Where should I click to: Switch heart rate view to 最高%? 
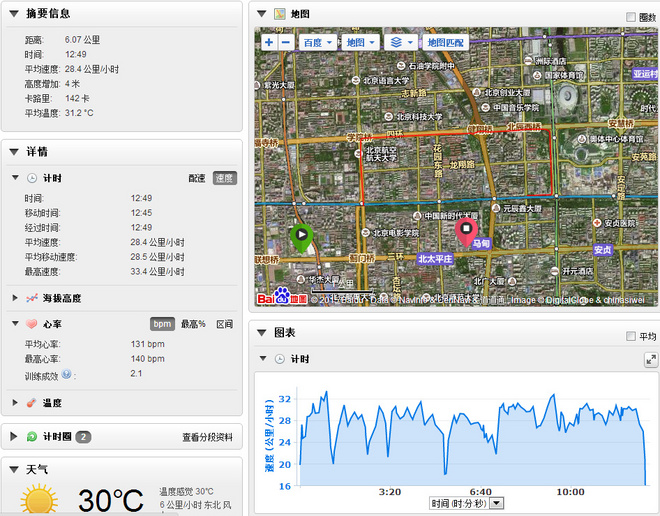(193, 324)
